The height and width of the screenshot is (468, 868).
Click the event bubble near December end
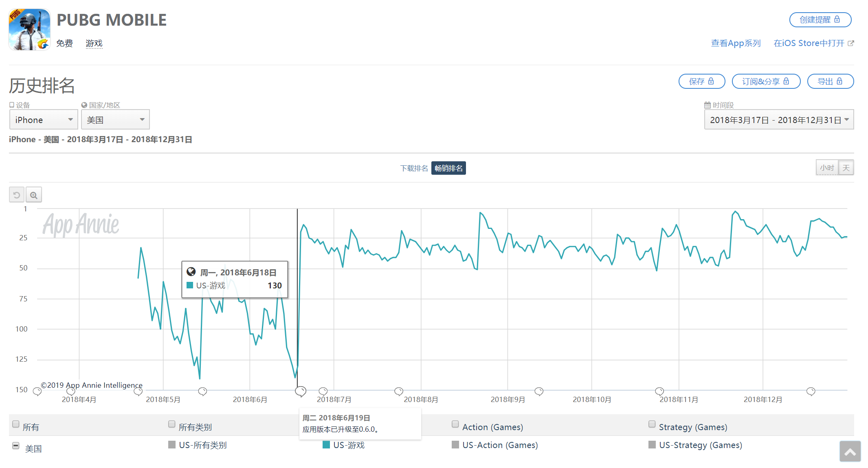(811, 391)
